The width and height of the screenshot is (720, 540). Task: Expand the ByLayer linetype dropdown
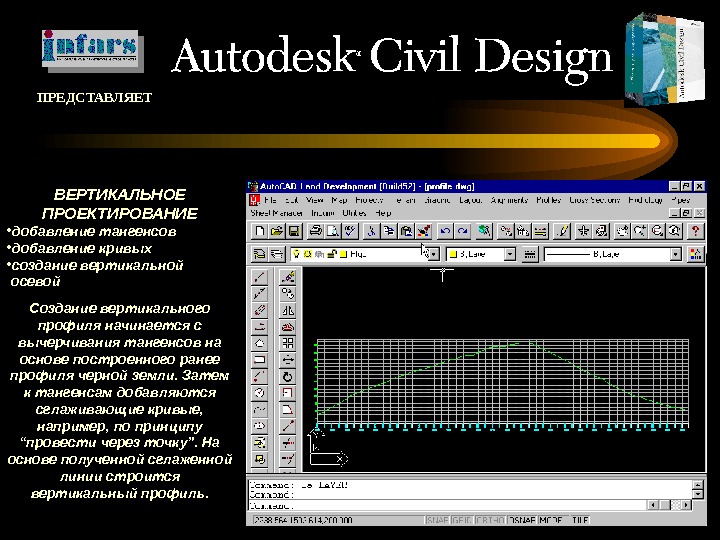(675, 254)
